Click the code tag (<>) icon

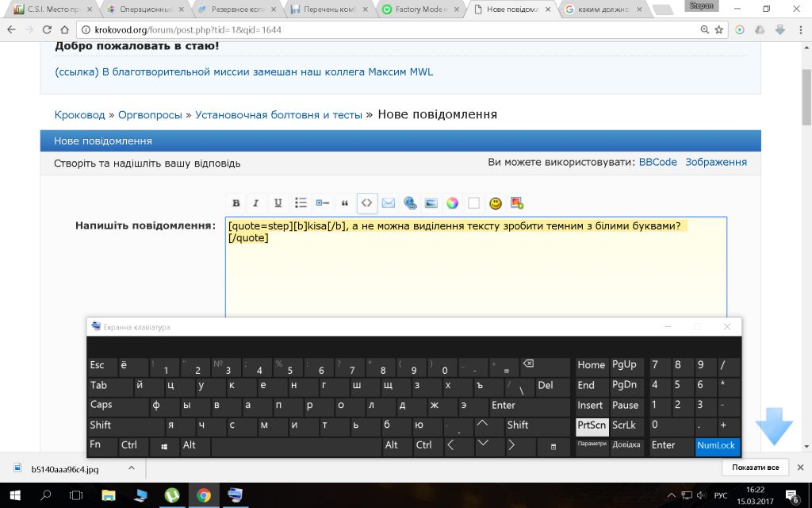pos(366,203)
